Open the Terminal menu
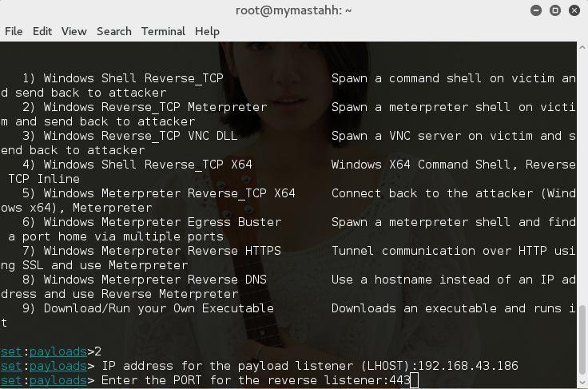 tap(163, 31)
